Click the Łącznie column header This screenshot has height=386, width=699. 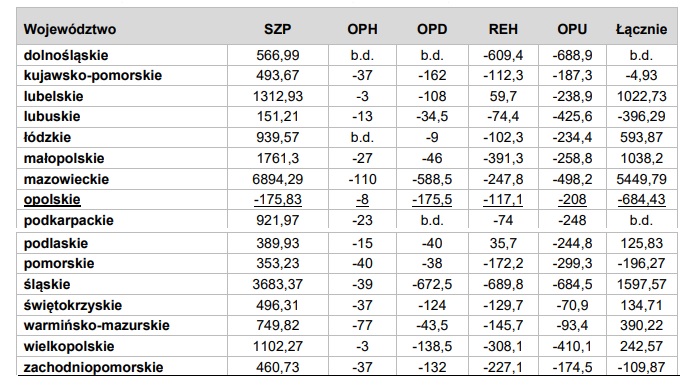tap(641, 29)
